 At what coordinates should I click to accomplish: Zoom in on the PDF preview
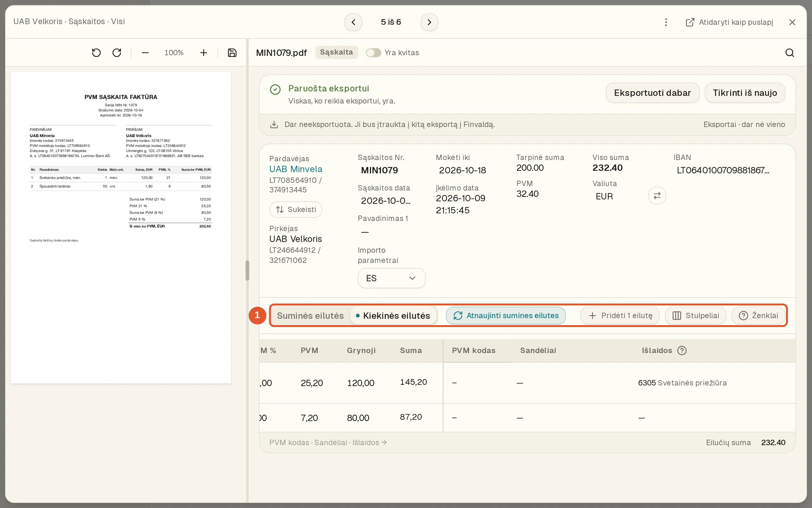click(x=203, y=53)
